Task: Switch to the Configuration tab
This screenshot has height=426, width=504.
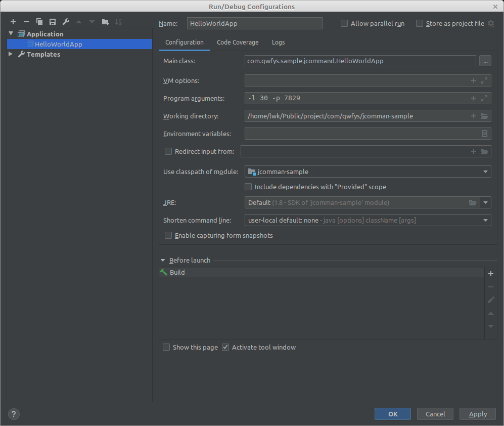Action: pos(184,42)
